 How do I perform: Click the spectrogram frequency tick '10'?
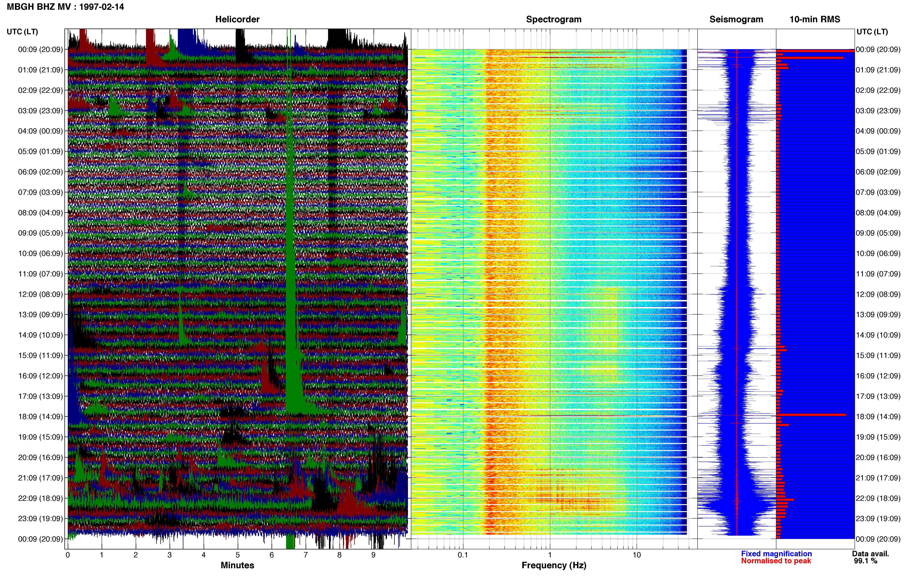pyautogui.click(x=637, y=555)
